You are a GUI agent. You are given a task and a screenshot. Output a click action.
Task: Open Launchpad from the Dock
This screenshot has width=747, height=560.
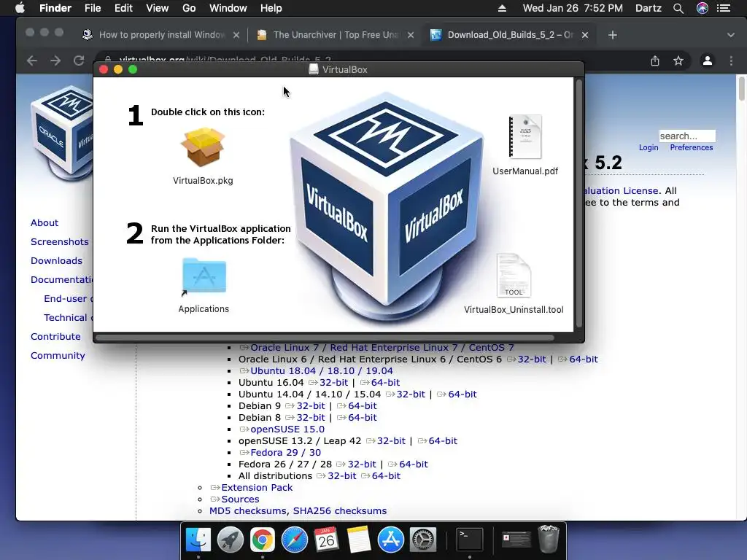pyautogui.click(x=231, y=540)
